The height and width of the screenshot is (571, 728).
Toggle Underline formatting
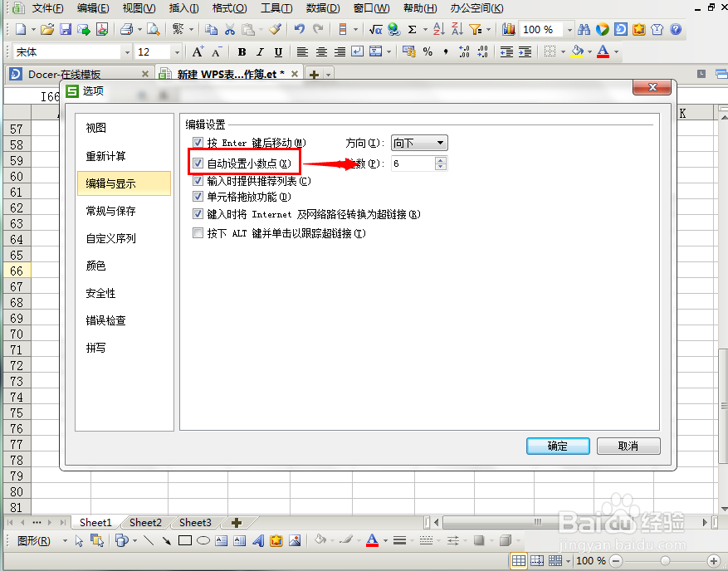pyautogui.click(x=278, y=52)
